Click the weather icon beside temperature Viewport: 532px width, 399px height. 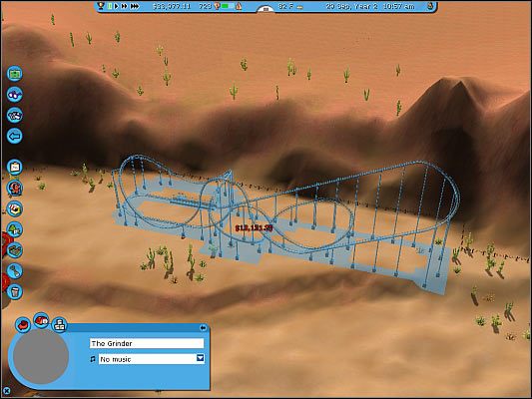point(299,6)
